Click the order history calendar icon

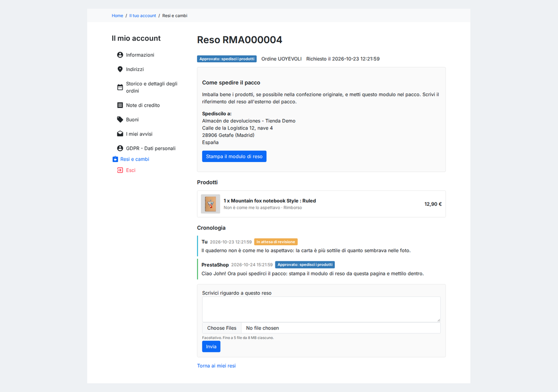pyautogui.click(x=120, y=87)
